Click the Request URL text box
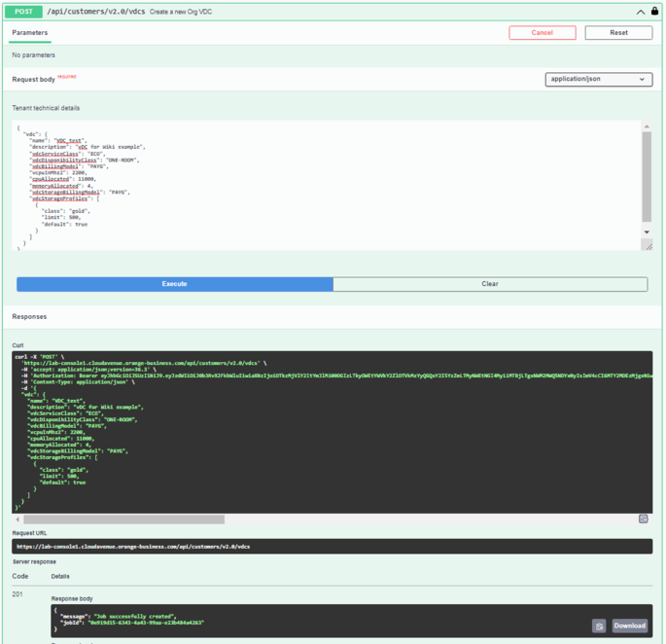Viewport: 666px width, 644px height. (x=333, y=547)
